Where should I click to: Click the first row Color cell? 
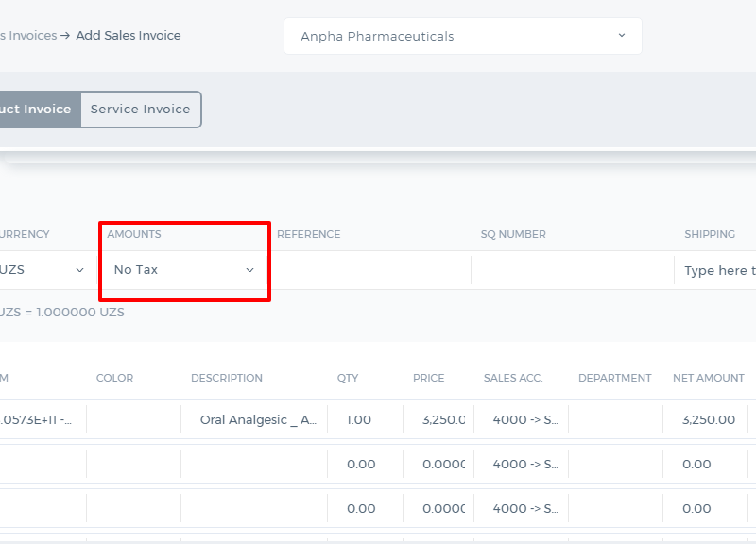click(x=134, y=419)
